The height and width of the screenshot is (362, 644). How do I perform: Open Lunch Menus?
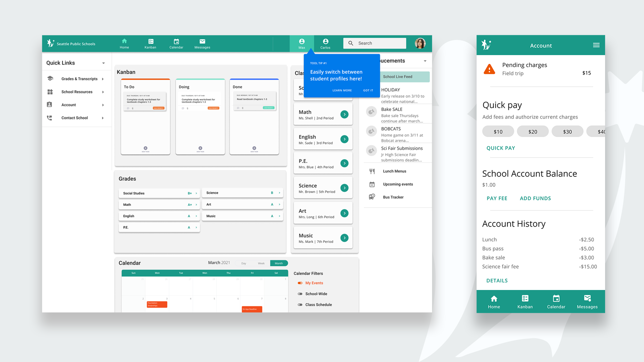tap(394, 171)
